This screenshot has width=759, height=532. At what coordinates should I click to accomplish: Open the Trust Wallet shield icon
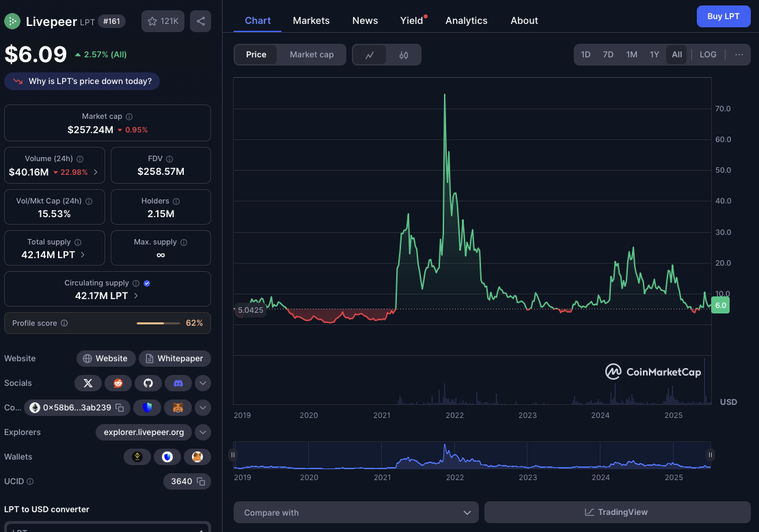click(x=167, y=456)
